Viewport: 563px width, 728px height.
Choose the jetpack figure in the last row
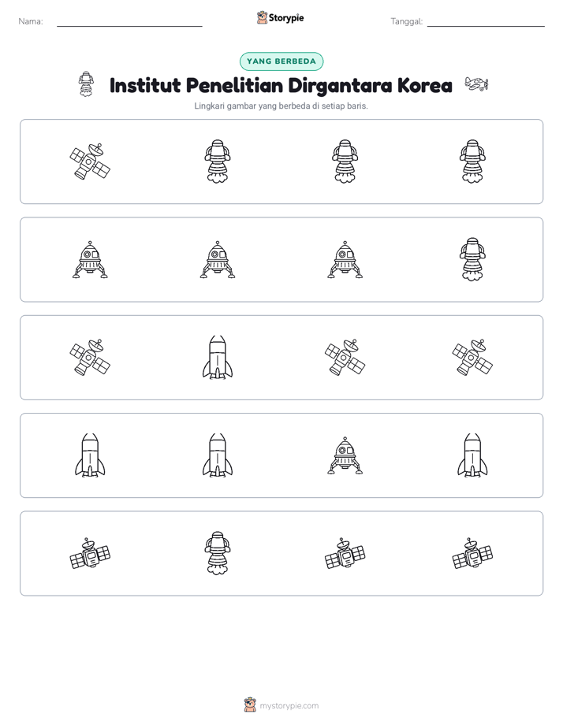pos(218,553)
